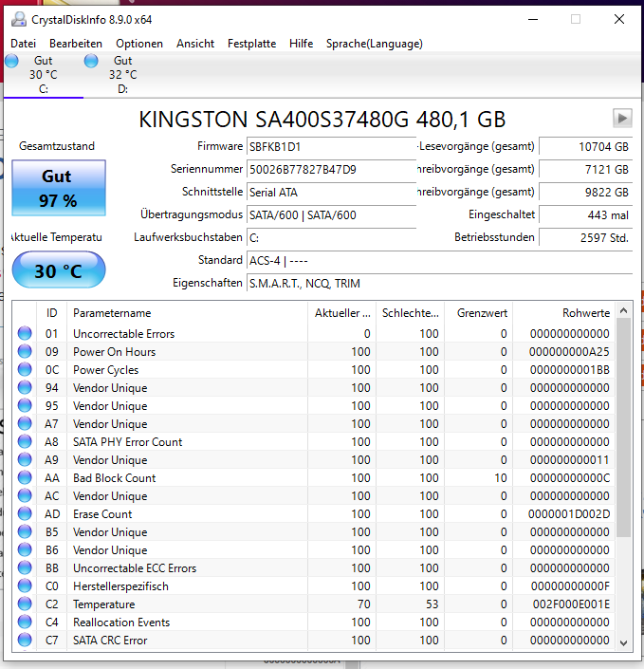Open the Ansicht menu
The height and width of the screenshot is (669, 644).
click(195, 44)
